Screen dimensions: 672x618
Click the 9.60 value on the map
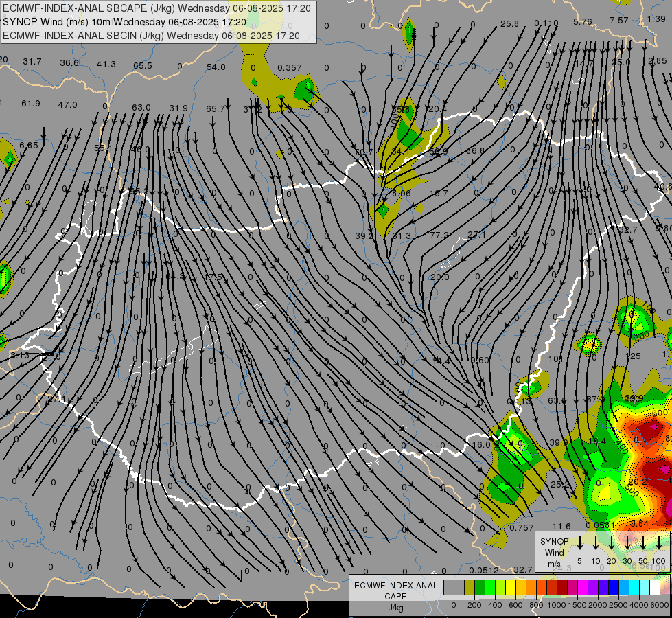(480, 360)
